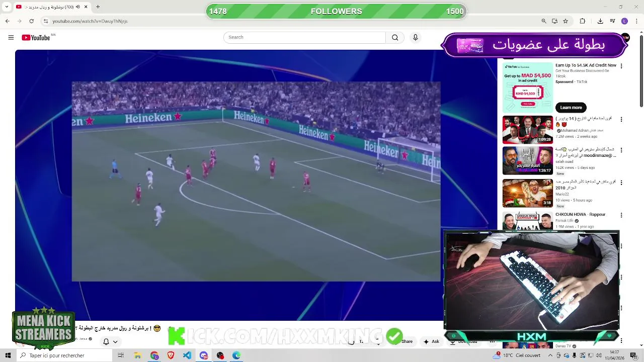Reload the current page

[31, 21]
